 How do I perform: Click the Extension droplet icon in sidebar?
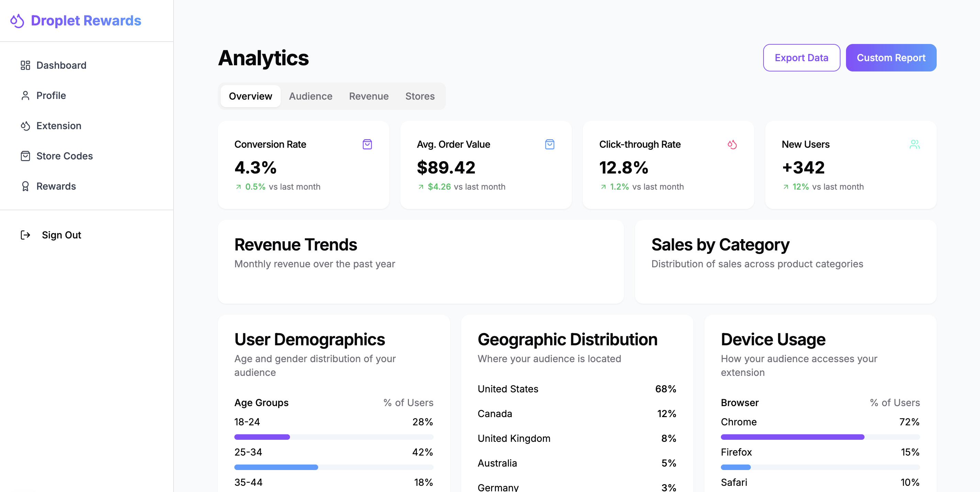coord(25,126)
